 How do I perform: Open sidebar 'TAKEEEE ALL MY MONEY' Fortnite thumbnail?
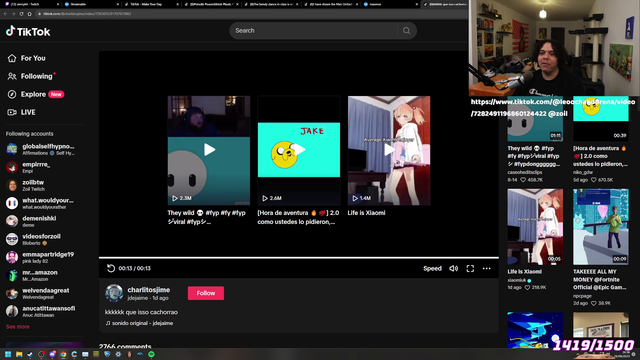tap(601, 227)
